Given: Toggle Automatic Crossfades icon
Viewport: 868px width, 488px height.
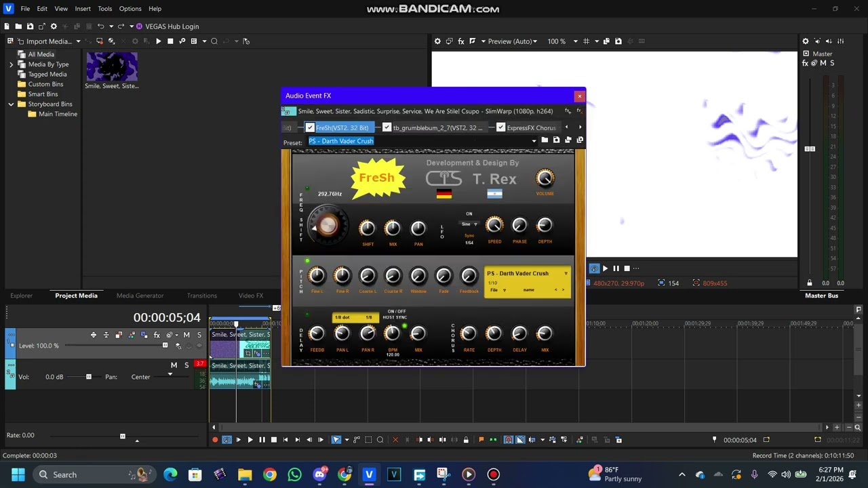Looking at the screenshot, I should 520,440.
